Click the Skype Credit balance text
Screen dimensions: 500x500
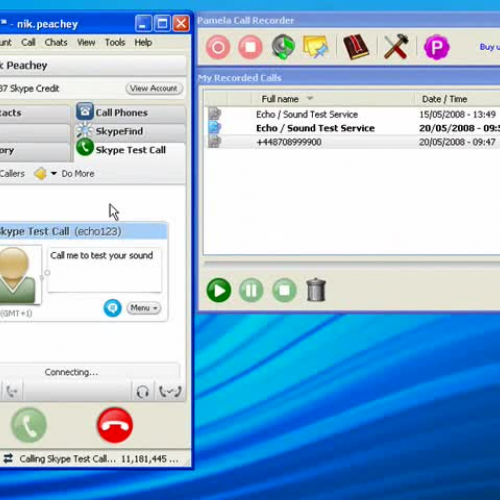29,88
